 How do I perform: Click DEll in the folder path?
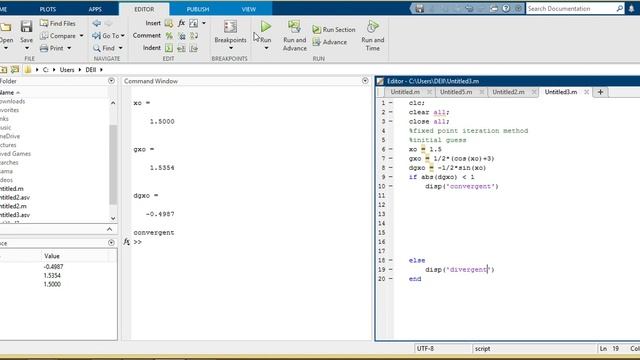pos(91,70)
